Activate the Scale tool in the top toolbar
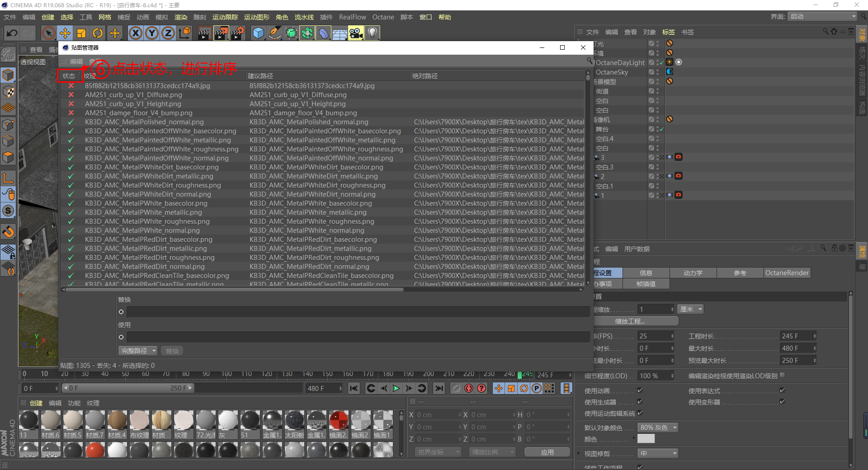This screenshot has height=470, width=868. coord(81,33)
